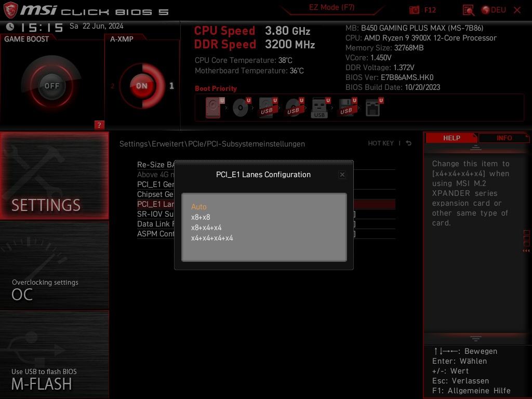Image resolution: width=532 pixels, height=399 pixels.
Task: Click the Memory Size 32768MB text
Action: click(x=384, y=48)
